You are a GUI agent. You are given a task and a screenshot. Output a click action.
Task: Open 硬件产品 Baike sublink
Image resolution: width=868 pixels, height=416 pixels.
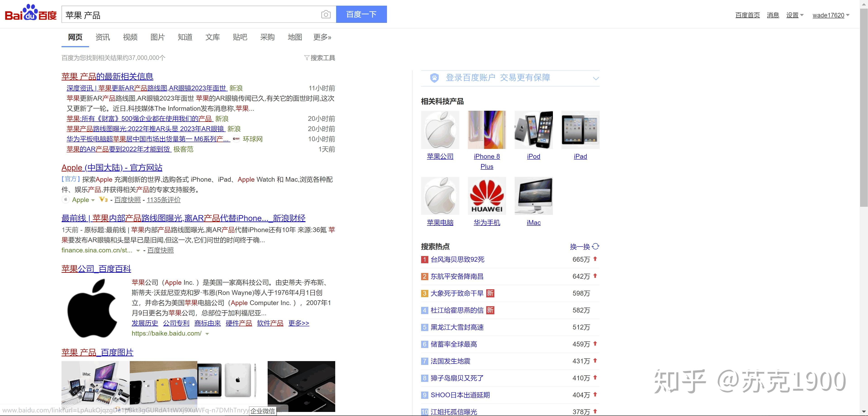click(238, 323)
